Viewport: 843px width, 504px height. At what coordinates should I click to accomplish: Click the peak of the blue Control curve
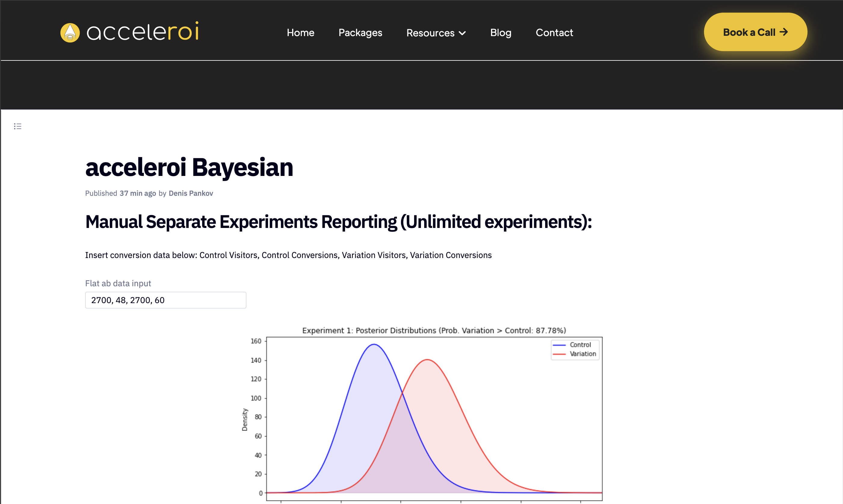tap(374, 344)
